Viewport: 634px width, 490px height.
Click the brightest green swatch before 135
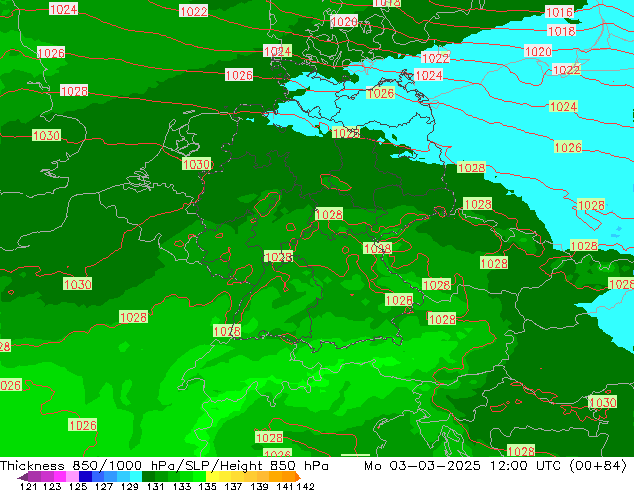pyautogui.click(x=200, y=476)
